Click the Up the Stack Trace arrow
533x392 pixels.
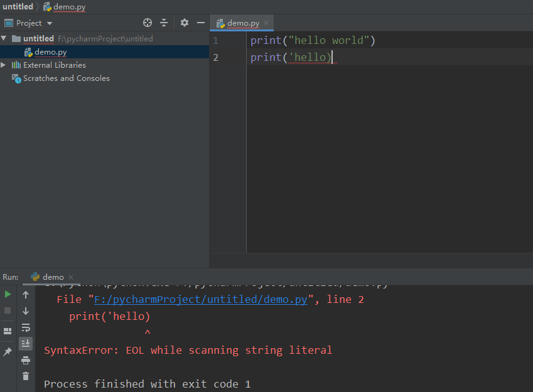click(x=26, y=295)
